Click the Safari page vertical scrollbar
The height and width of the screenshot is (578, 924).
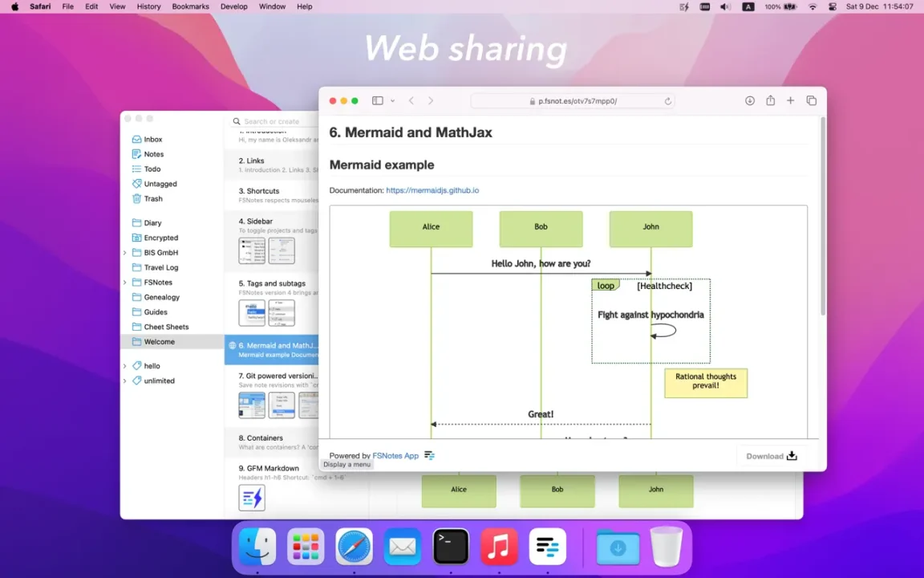click(x=823, y=216)
